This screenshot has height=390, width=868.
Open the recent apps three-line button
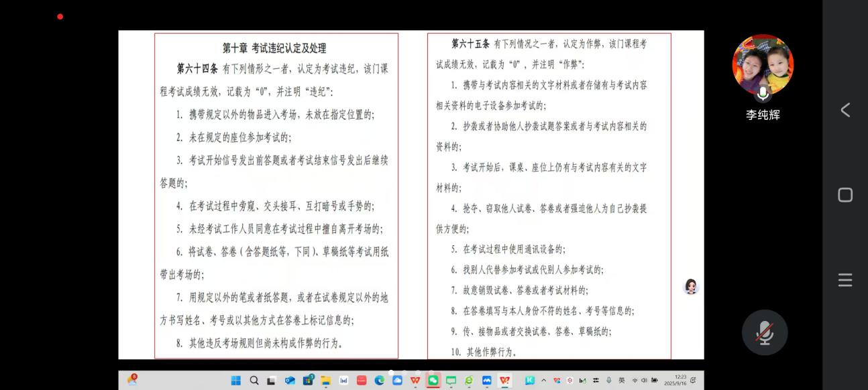point(845,280)
